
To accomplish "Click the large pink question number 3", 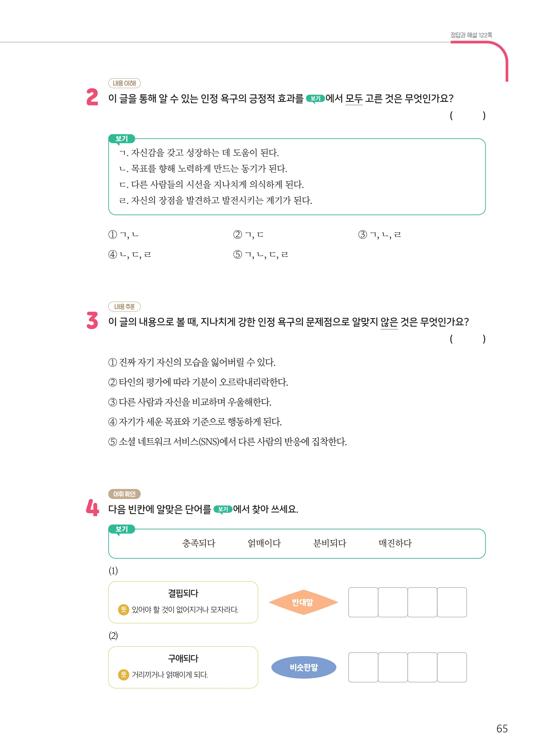I will click(x=92, y=321).
